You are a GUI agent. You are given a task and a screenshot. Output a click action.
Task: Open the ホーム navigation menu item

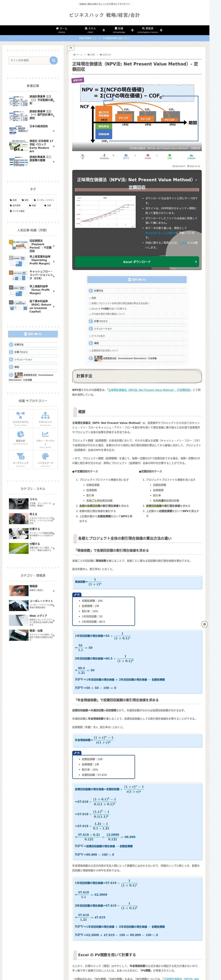coord(61,30)
